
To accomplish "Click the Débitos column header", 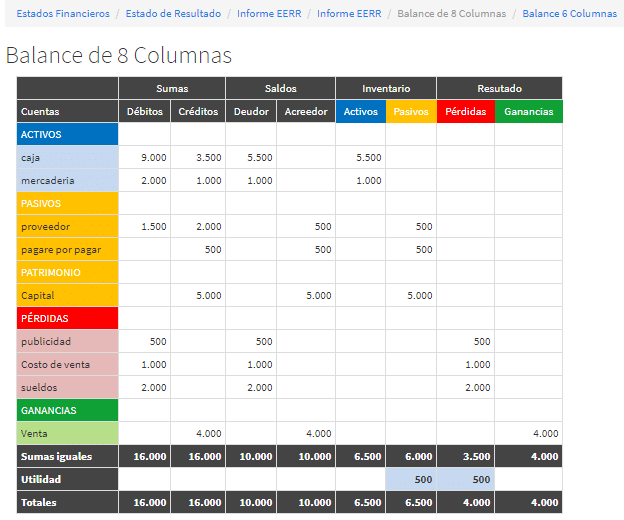I will click(144, 112).
